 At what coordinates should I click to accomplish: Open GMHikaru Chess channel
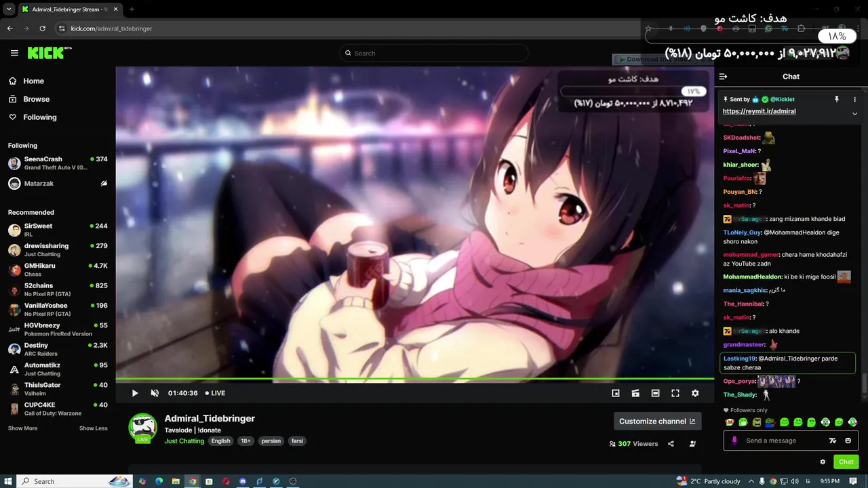58,270
